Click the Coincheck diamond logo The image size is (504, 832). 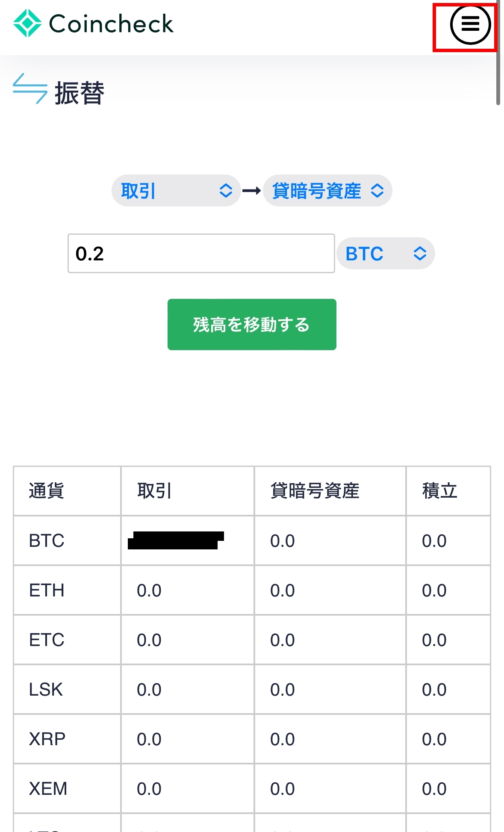tap(27, 24)
